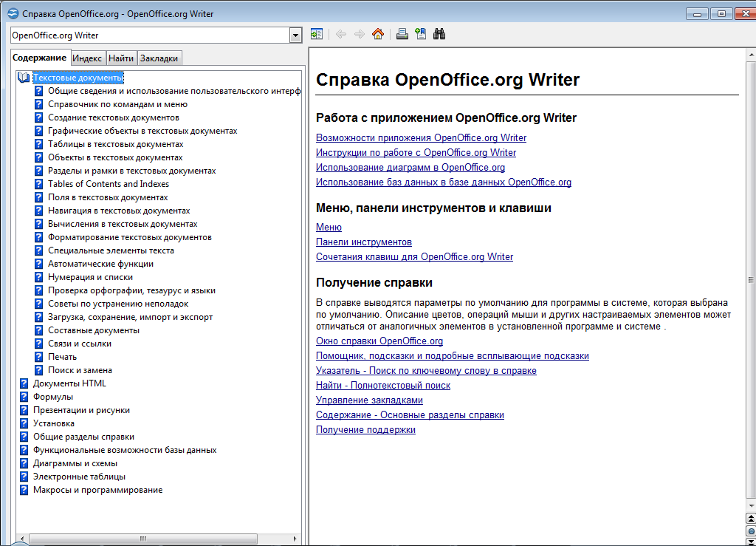Open link Возможности приложения OpenOffice.org Writer
Image resolution: width=756 pixels, height=546 pixels.
tap(421, 138)
